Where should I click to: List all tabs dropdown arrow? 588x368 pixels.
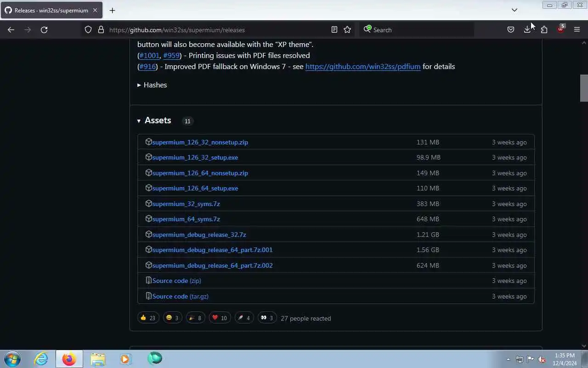point(514,10)
